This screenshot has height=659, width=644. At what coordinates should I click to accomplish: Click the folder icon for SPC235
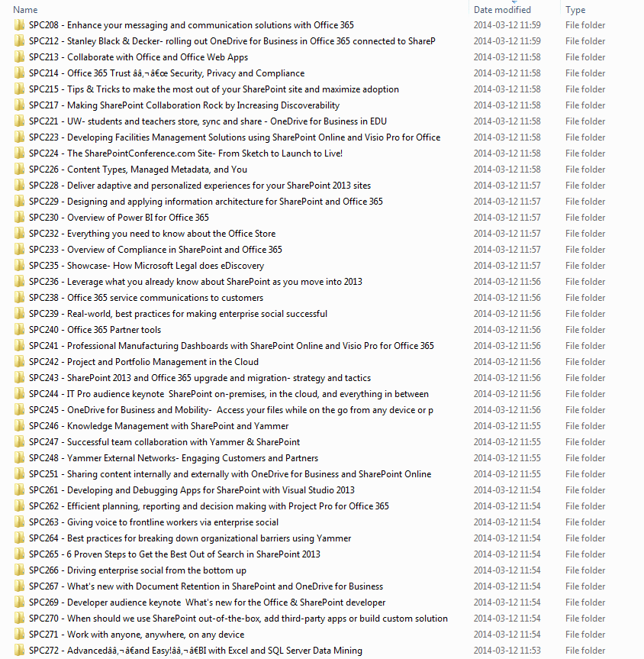click(19, 266)
